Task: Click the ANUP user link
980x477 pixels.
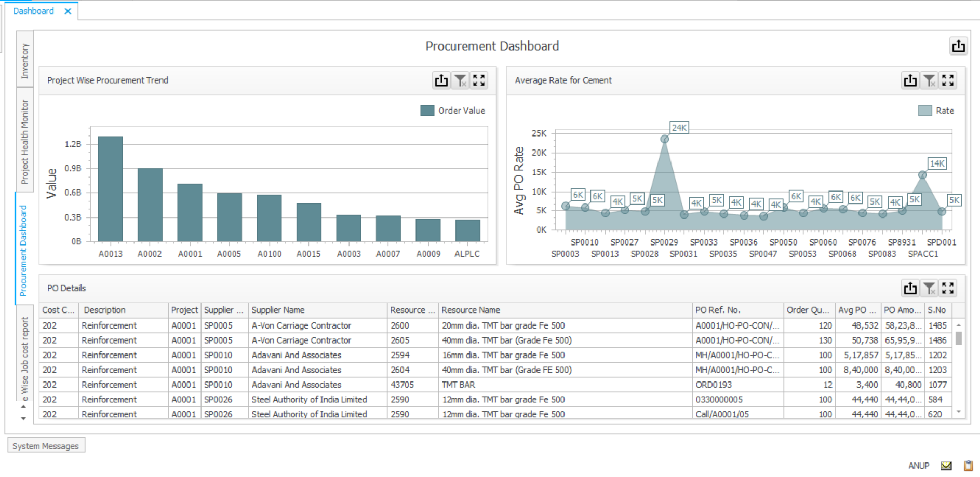Action: pyautogui.click(x=919, y=466)
